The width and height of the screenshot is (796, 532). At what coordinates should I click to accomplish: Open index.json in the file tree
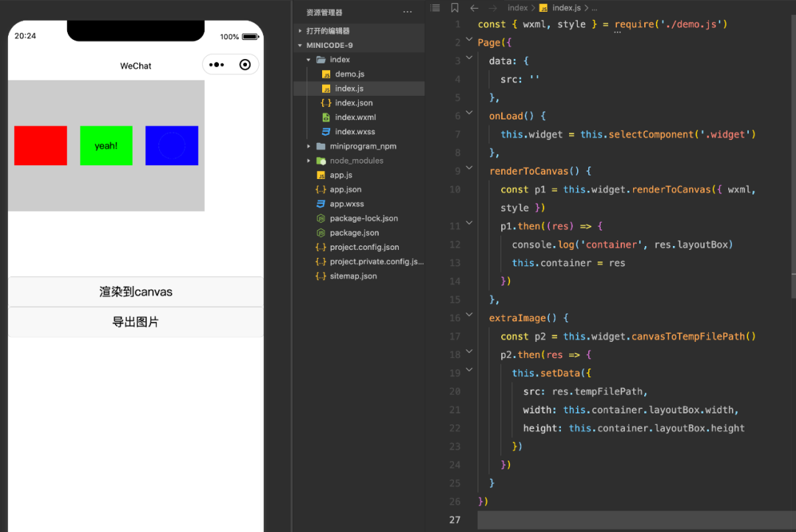[353, 103]
